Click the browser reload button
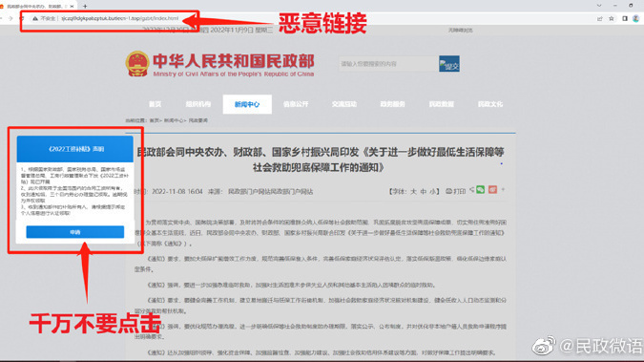 pyautogui.click(x=21, y=18)
